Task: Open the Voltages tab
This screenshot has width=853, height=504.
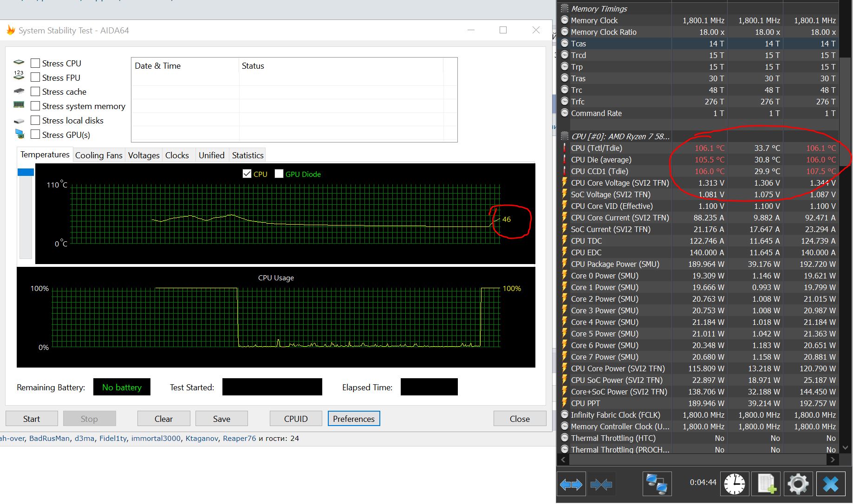Action: (144, 155)
